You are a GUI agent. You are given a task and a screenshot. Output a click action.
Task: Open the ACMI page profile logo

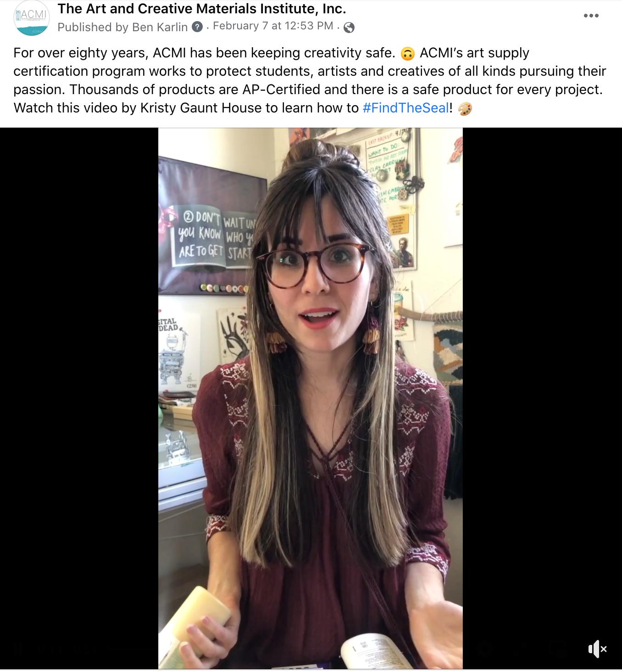tap(31, 19)
